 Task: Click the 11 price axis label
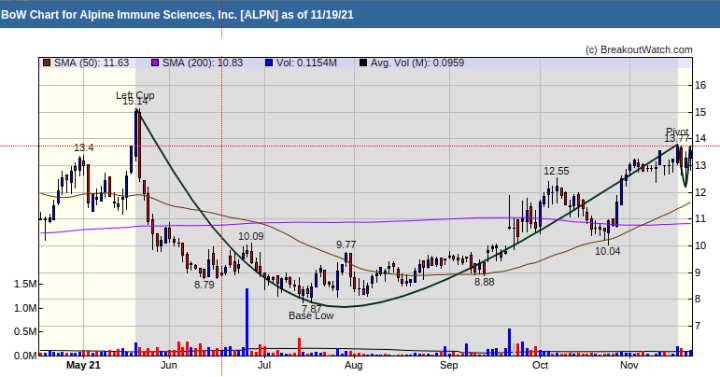(700, 219)
